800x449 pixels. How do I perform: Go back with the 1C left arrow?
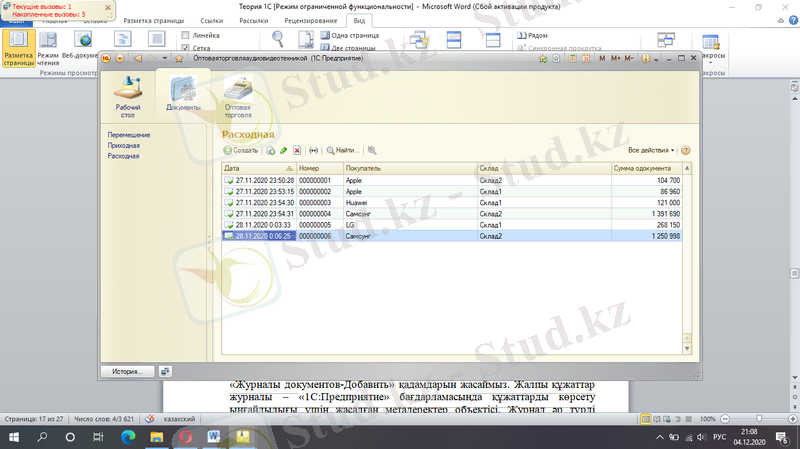[x=137, y=59]
